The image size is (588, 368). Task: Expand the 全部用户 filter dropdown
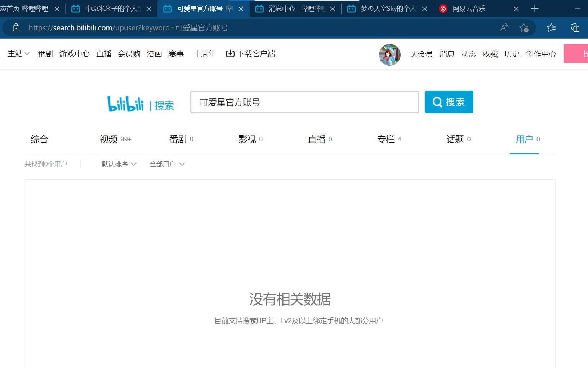[x=167, y=164]
